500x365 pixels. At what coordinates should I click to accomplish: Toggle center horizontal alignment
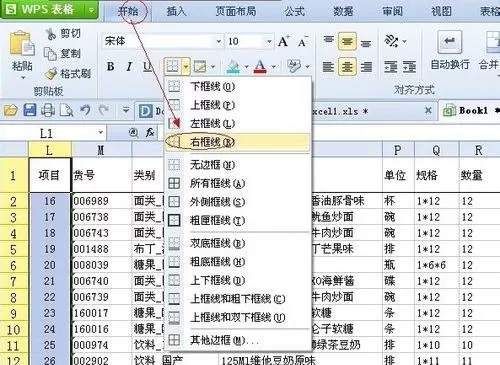347,67
